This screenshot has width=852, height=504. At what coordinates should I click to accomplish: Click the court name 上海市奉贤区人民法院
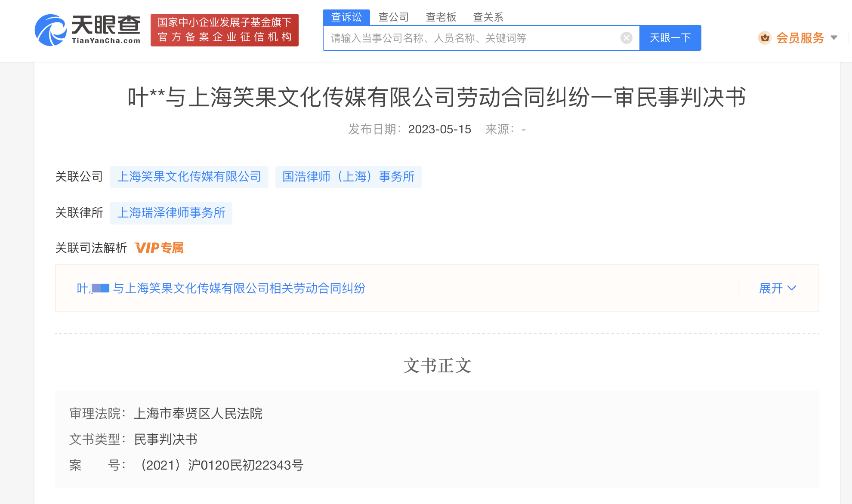(x=198, y=414)
